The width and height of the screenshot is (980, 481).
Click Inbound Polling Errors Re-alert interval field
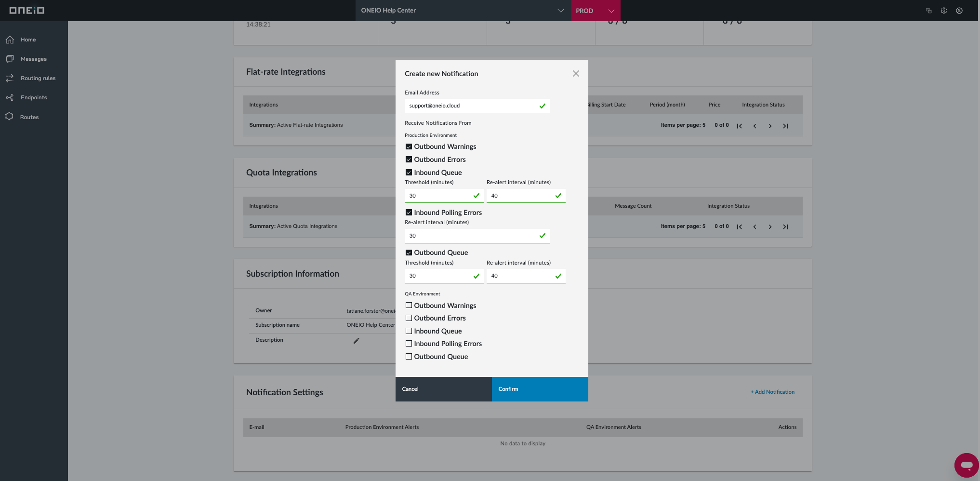pyautogui.click(x=477, y=236)
